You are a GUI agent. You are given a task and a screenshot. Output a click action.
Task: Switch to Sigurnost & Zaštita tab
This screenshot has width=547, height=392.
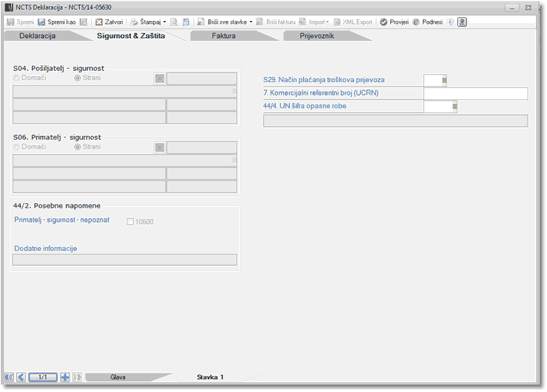point(131,36)
